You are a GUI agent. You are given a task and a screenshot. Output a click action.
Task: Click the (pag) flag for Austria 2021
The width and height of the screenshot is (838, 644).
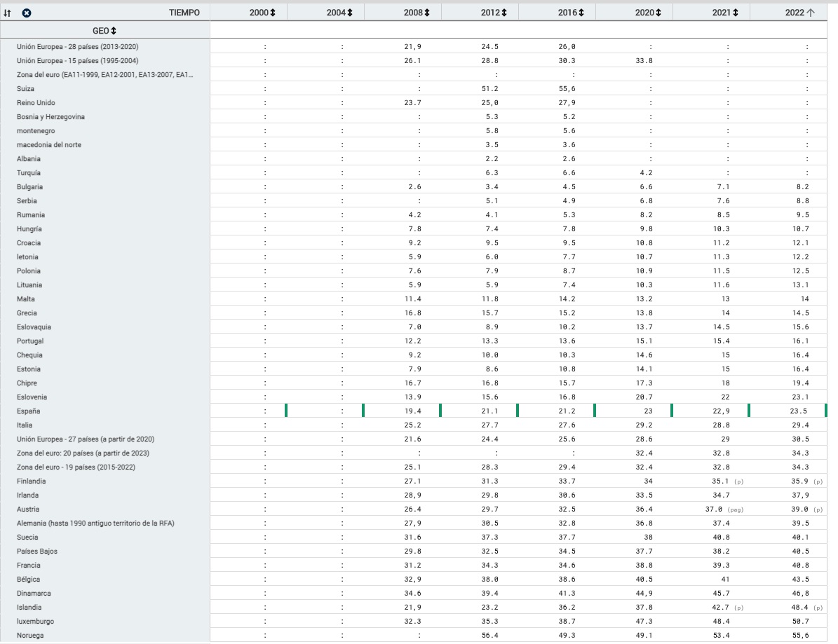pos(735,510)
